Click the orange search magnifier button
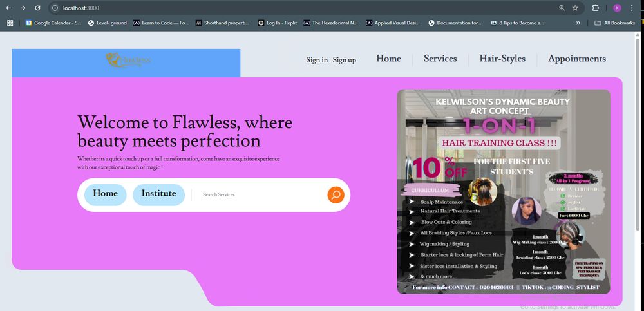 pyautogui.click(x=336, y=194)
